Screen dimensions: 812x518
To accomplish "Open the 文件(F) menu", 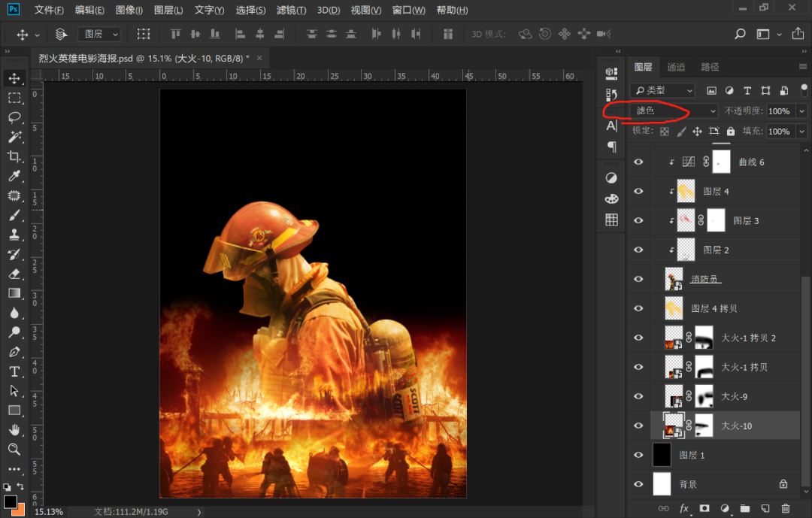I will (49, 10).
